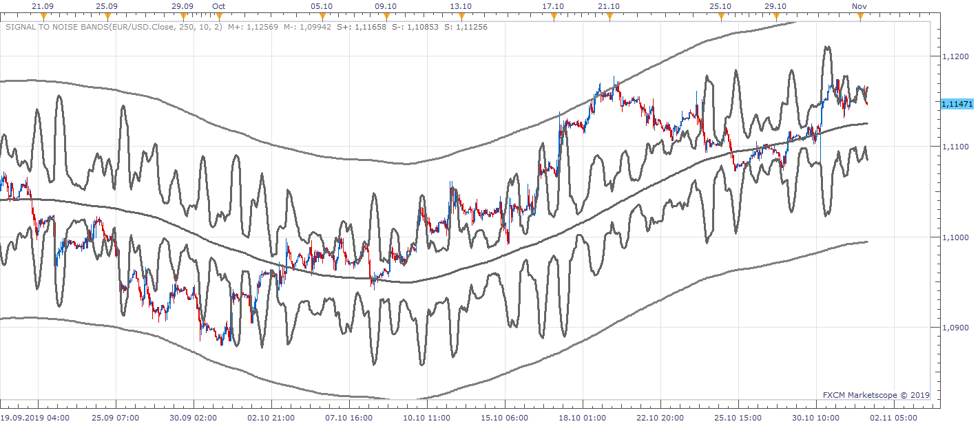
Task: Click the orange day marker under 25.10
Action: [721, 16]
